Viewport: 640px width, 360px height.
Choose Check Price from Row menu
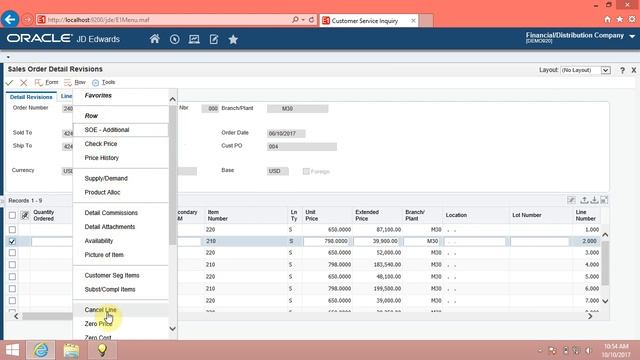click(x=121, y=144)
